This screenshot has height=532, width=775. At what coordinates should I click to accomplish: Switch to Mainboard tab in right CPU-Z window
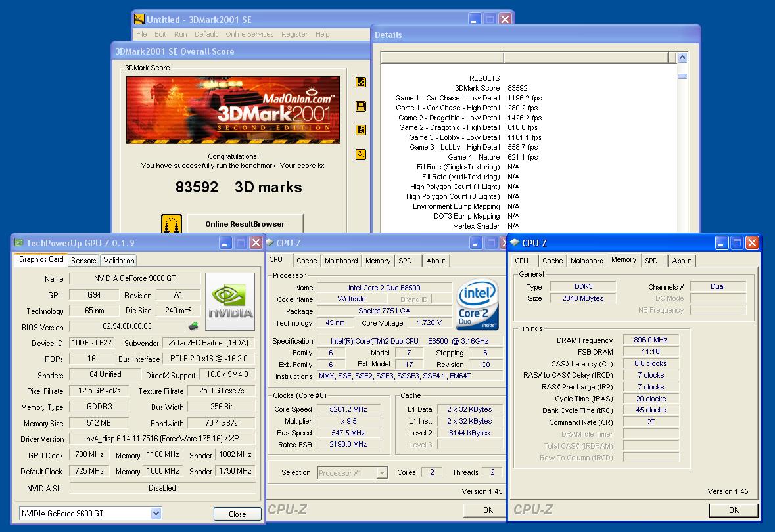click(587, 261)
